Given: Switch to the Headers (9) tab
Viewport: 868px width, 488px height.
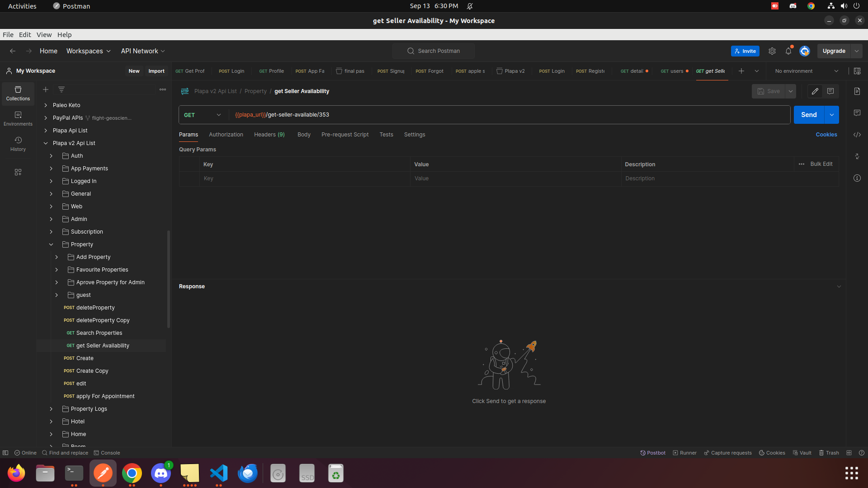Looking at the screenshot, I should point(269,135).
